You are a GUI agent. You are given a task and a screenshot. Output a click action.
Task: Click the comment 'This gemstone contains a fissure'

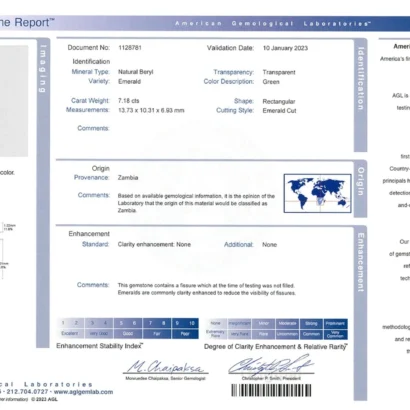(207, 289)
